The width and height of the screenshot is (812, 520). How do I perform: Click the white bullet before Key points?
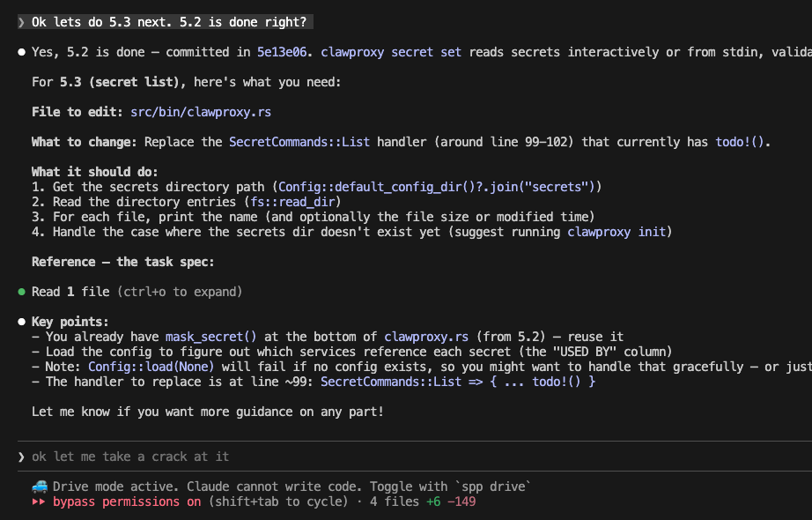[x=21, y=322]
